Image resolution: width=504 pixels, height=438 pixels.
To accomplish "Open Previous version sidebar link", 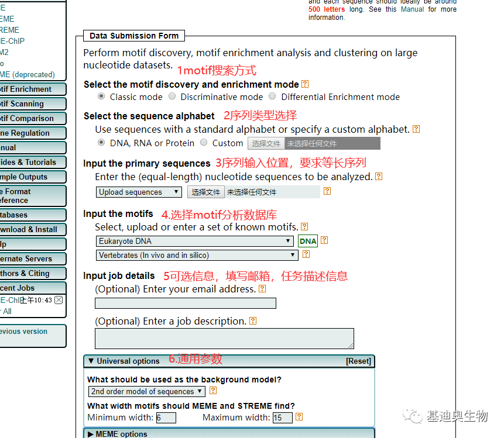I will 23,332.
